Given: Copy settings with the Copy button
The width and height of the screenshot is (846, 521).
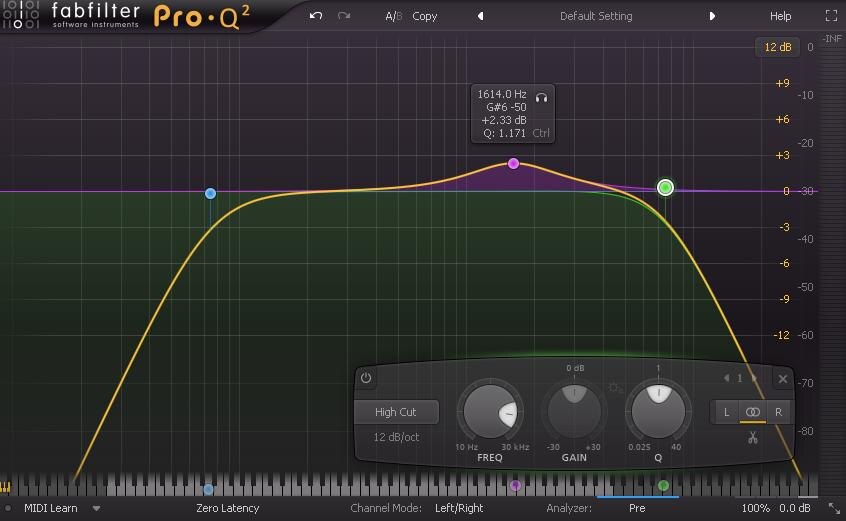Looking at the screenshot, I should (425, 16).
